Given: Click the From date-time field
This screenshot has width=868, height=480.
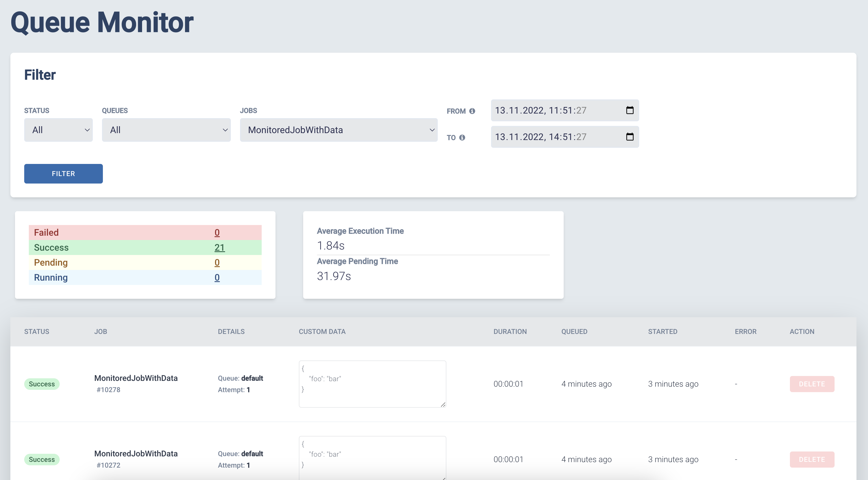Looking at the screenshot, I should (553, 110).
